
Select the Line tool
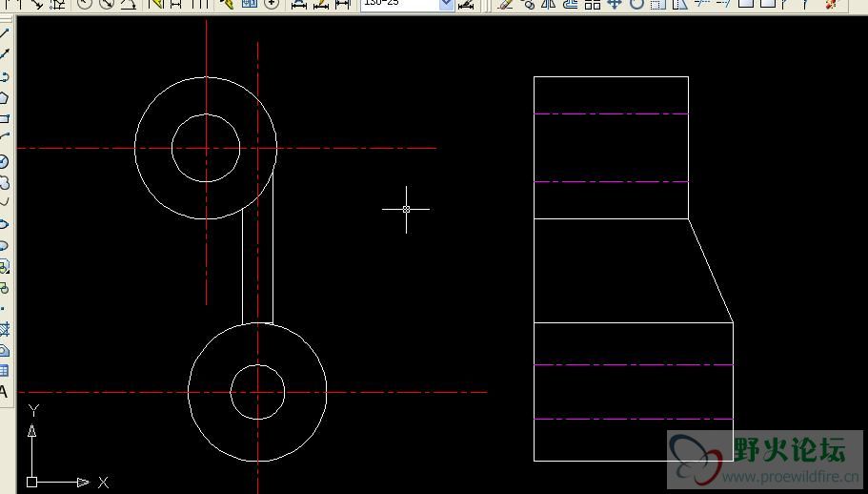click(x=5, y=32)
